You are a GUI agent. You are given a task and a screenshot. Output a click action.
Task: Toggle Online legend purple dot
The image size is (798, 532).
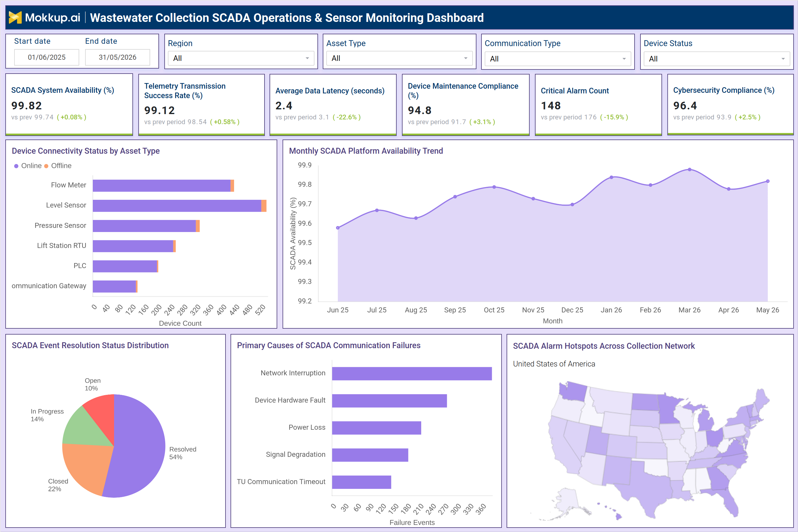[x=16, y=166]
